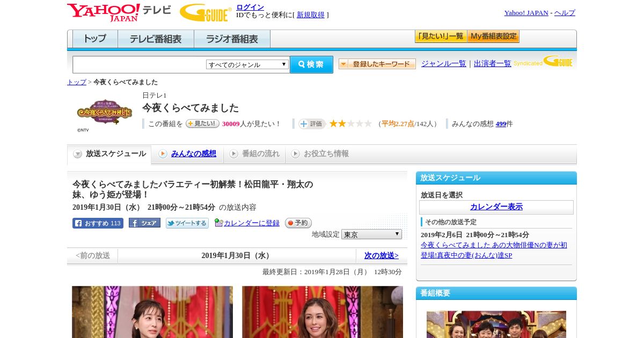Open the 499 reviews count link
Screen dimensions: 644x338
(x=501, y=124)
